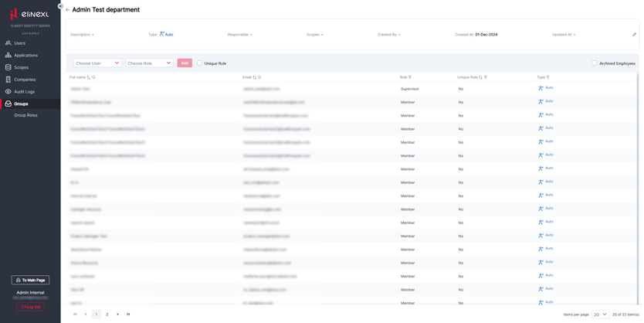
Task: Open the Audit Logs menu item
Action: (24, 91)
